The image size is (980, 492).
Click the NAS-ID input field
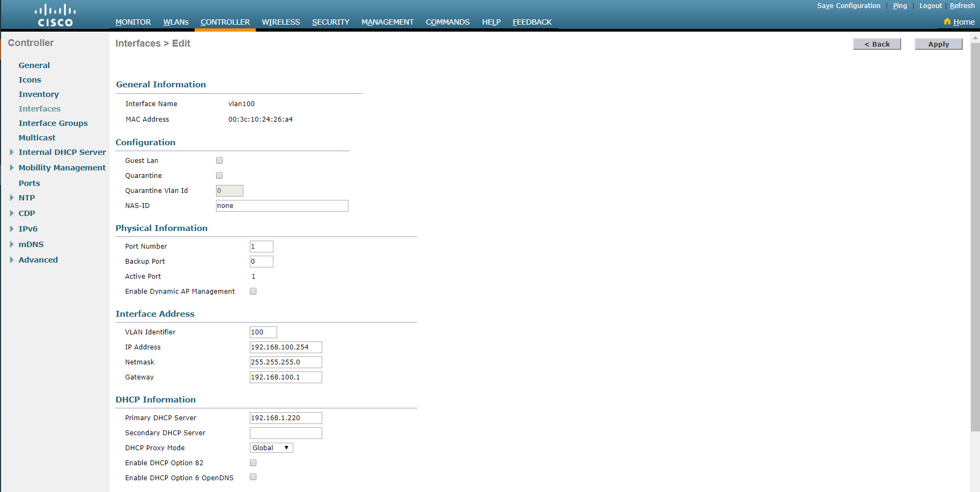pos(282,205)
